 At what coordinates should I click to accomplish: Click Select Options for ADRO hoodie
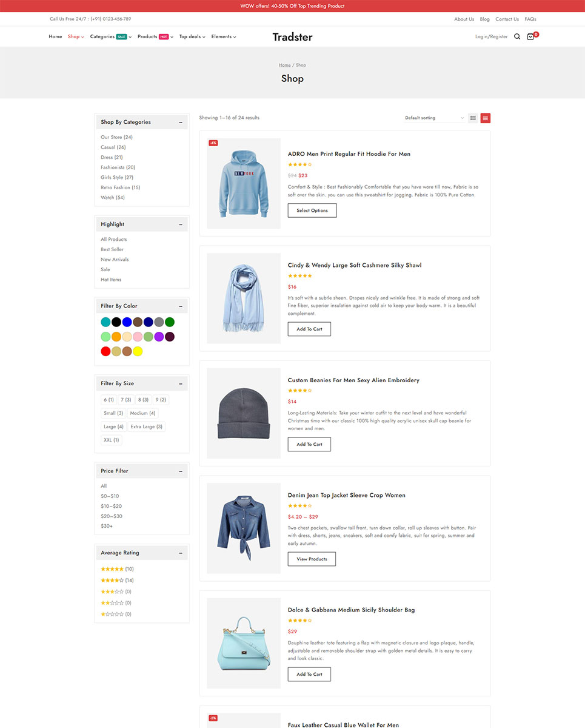pyautogui.click(x=312, y=211)
